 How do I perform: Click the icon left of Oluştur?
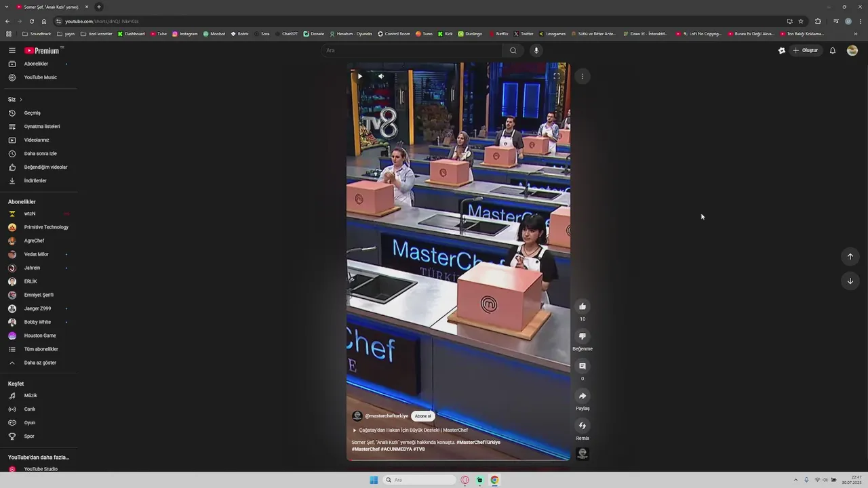tap(782, 50)
